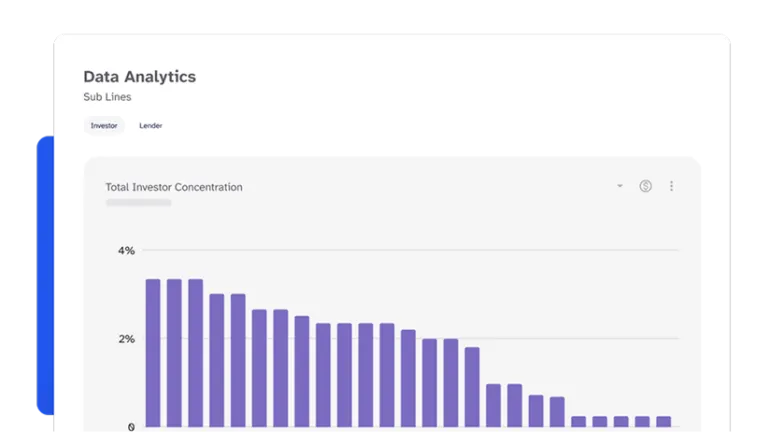Switch to the Lender tab
Screen dimensions: 768x432
150,126
